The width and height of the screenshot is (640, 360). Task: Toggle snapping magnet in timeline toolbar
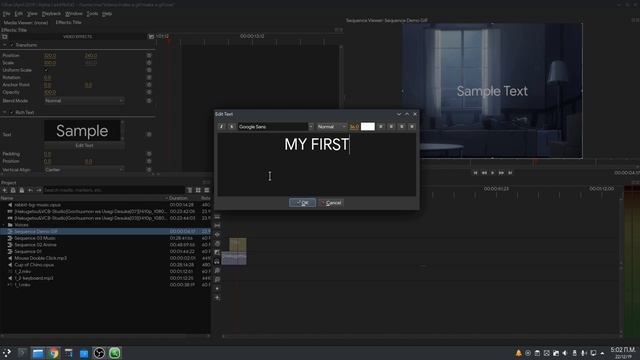tap(217, 262)
